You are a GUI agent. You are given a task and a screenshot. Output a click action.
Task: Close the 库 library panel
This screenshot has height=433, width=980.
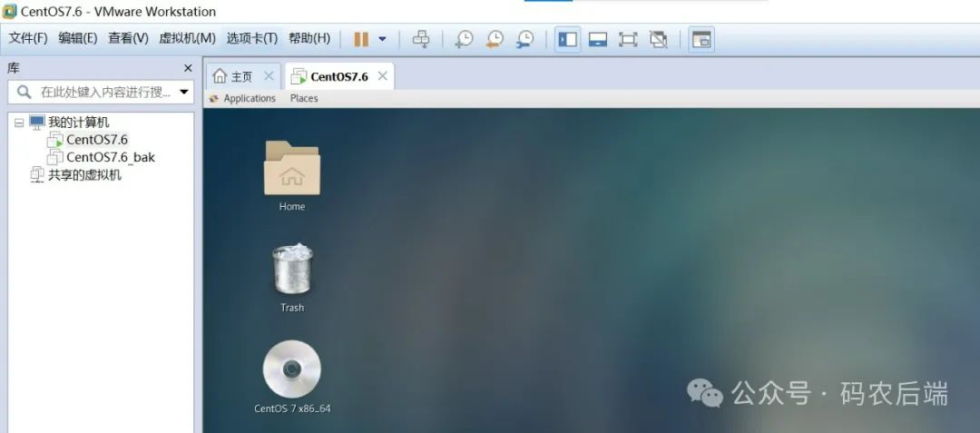pos(188,68)
